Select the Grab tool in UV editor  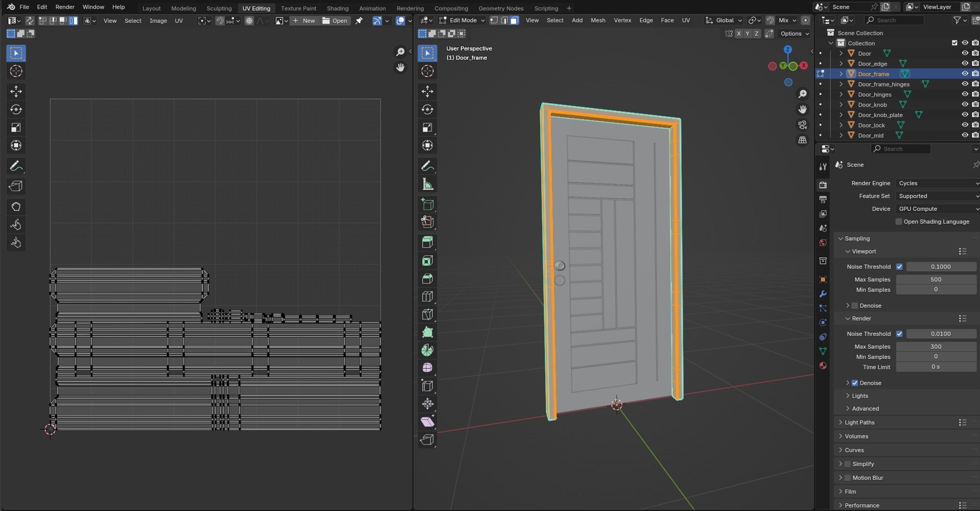[16, 207]
